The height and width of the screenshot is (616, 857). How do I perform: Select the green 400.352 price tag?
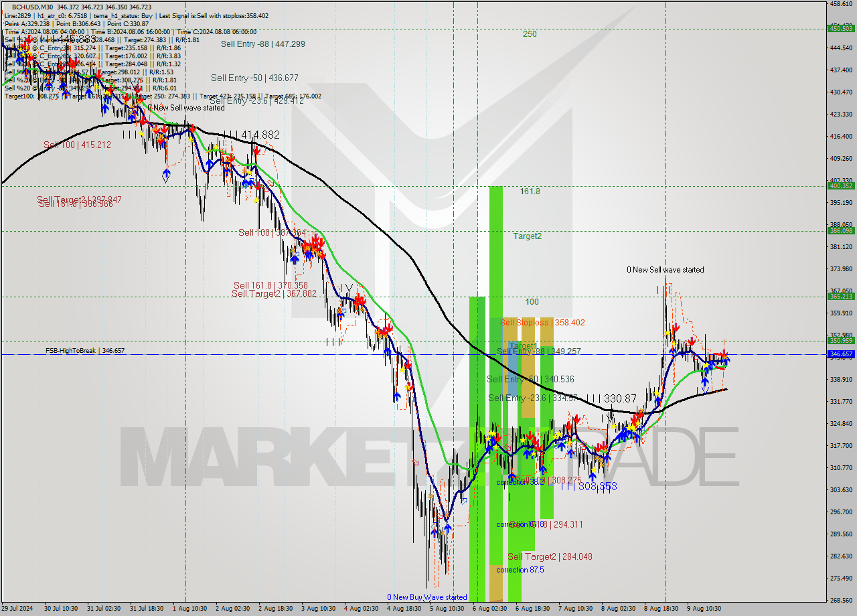pos(841,186)
